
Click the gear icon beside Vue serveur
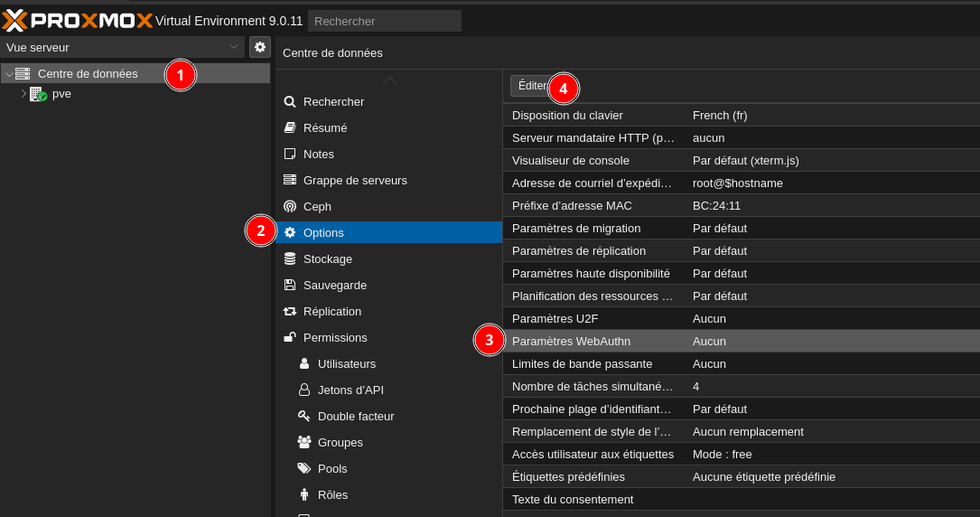260,47
